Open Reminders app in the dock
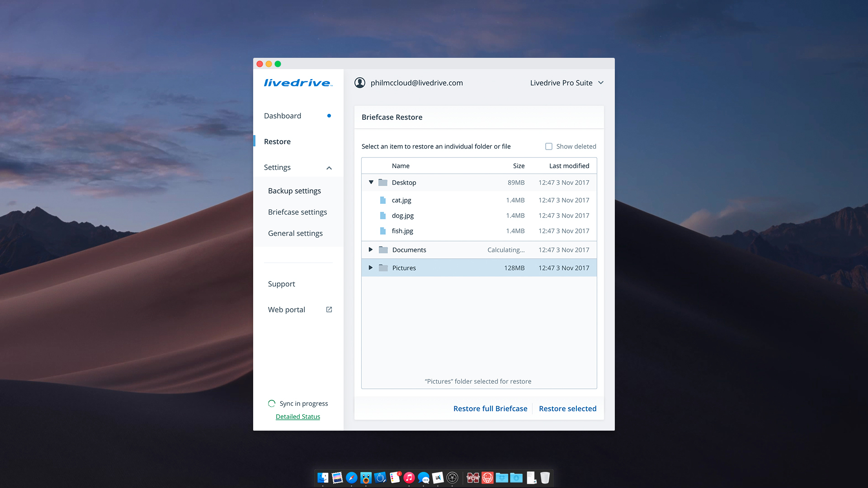This screenshot has height=488, width=868. click(395, 478)
